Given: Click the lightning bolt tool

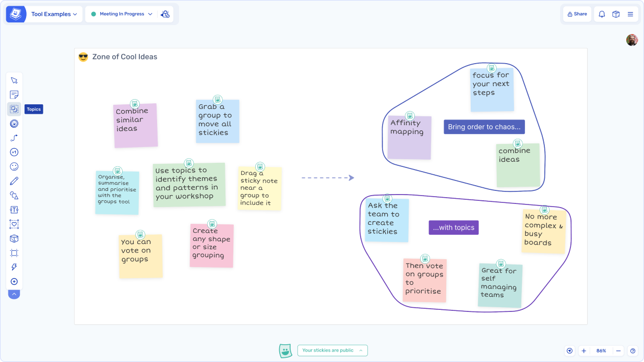Looking at the screenshot, I should point(14,267).
